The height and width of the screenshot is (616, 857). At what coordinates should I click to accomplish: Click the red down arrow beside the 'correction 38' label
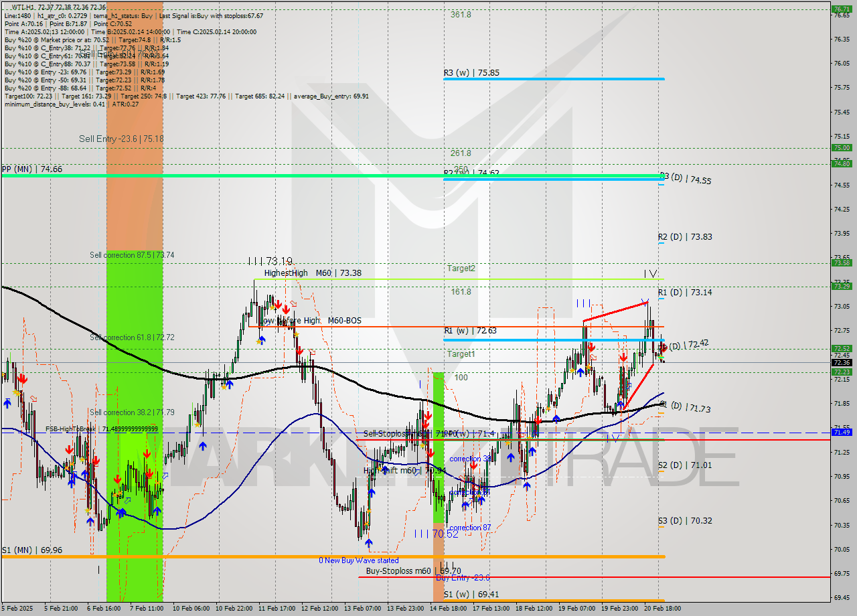pyautogui.click(x=473, y=465)
